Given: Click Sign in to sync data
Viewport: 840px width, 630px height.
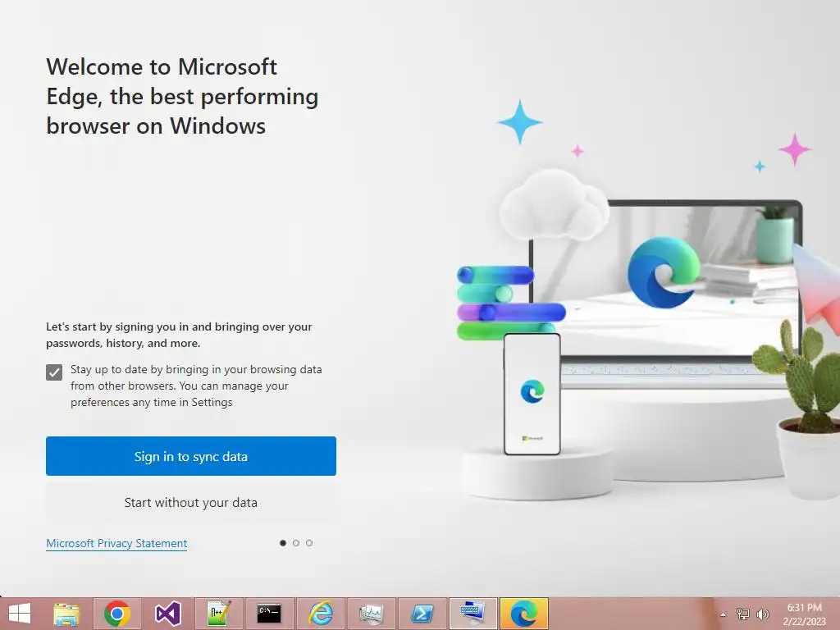Looking at the screenshot, I should click(x=190, y=456).
